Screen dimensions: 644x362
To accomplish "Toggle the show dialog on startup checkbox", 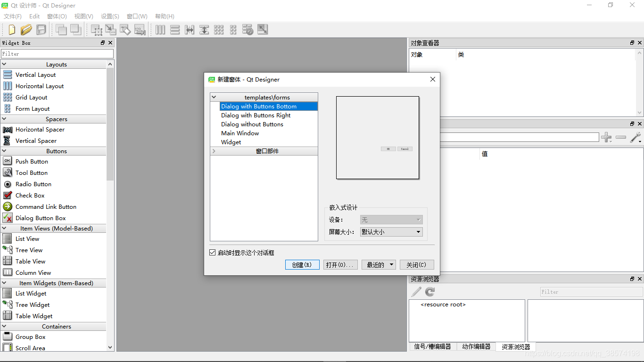I will 212,253.
